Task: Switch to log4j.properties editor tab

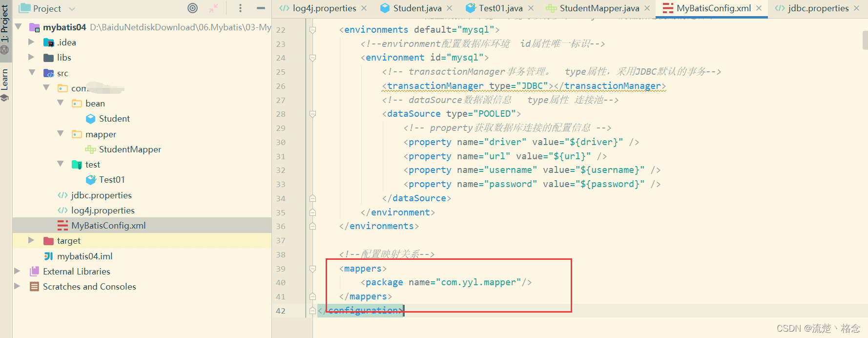Action: 324,8
